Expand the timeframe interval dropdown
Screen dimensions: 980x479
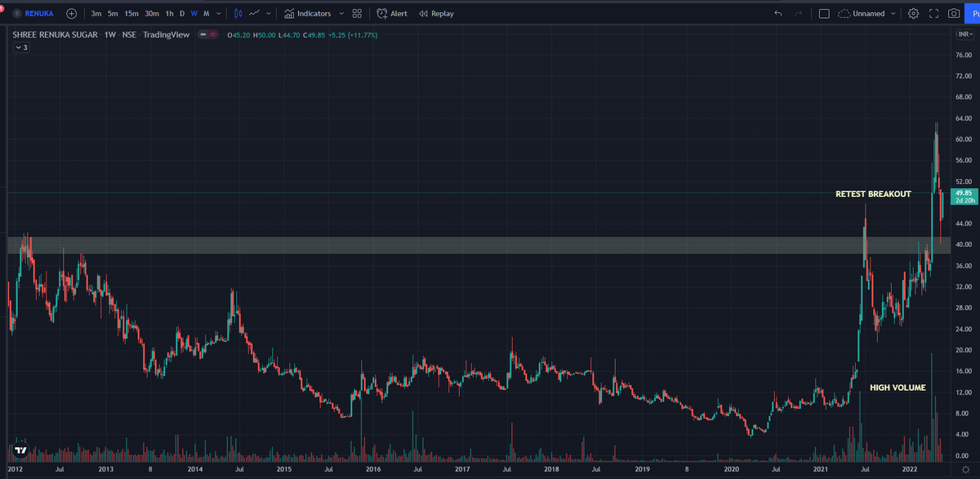[x=219, y=14]
